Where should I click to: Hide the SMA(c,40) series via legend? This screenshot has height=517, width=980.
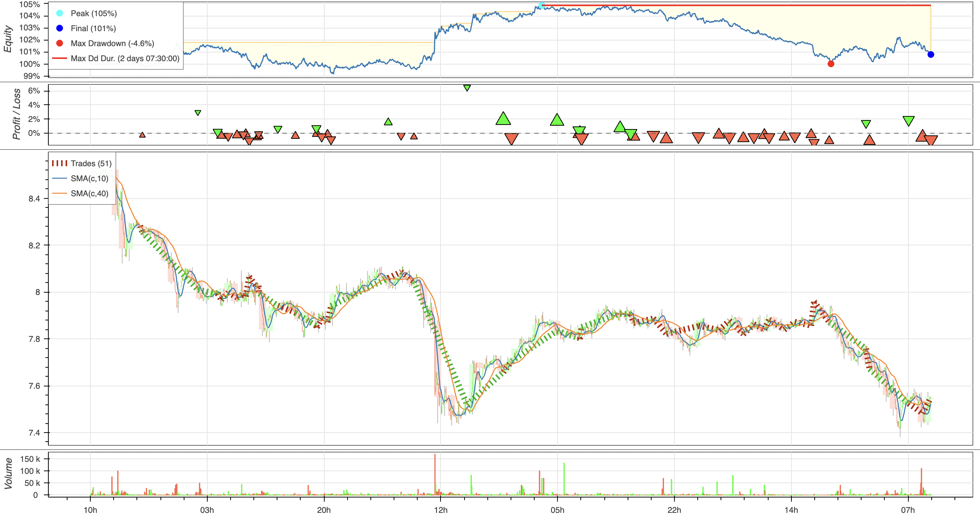(89, 193)
